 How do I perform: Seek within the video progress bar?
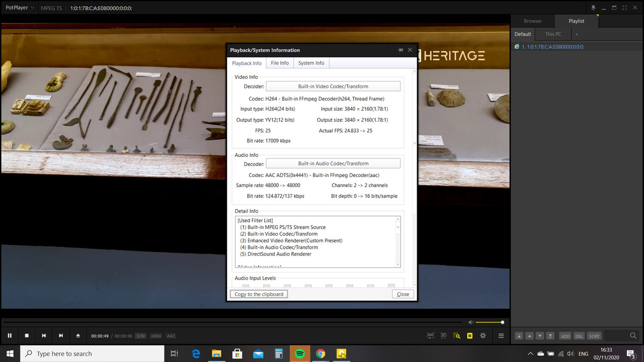(x=232, y=322)
